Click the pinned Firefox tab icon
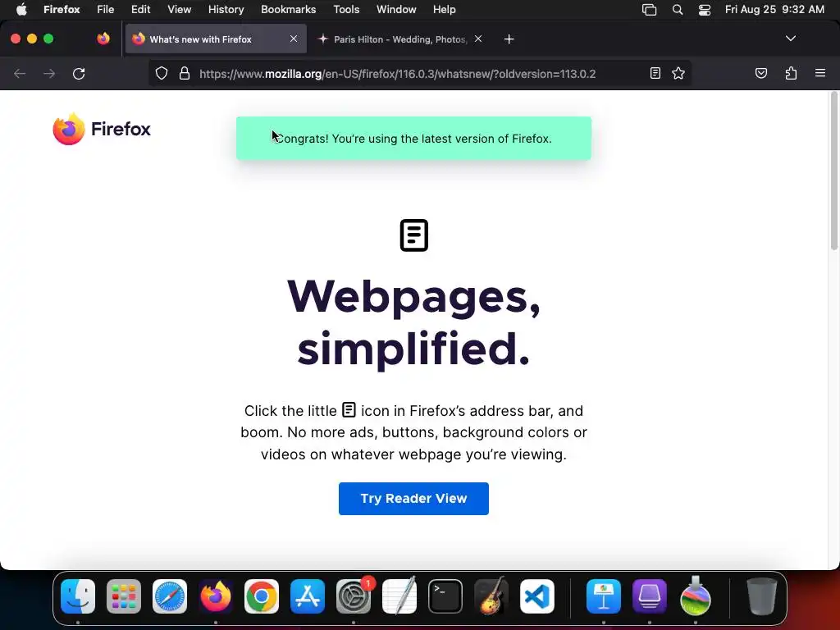The height and width of the screenshot is (630, 840). tap(103, 39)
